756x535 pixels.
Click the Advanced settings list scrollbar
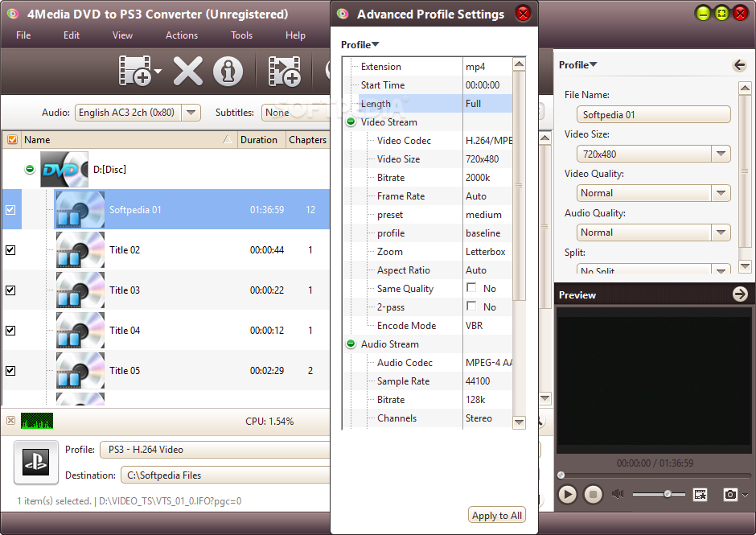(x=519, y=185)
